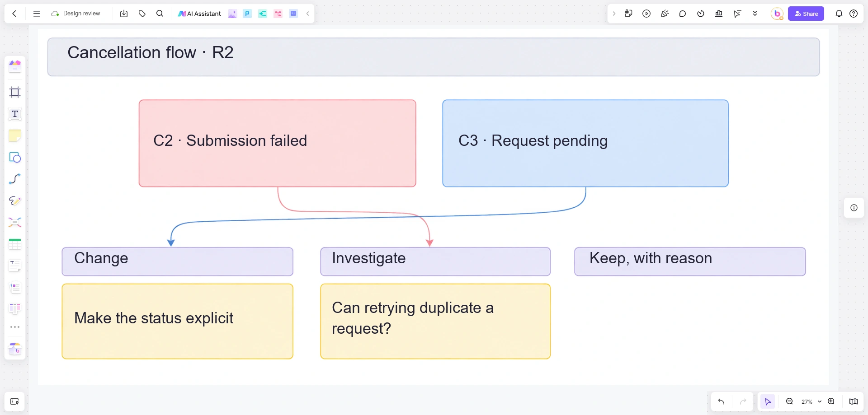Image resolution: width=868 pixels, height=415 pixels.
Task: Select the Kanban board tool
Action: 15,309
